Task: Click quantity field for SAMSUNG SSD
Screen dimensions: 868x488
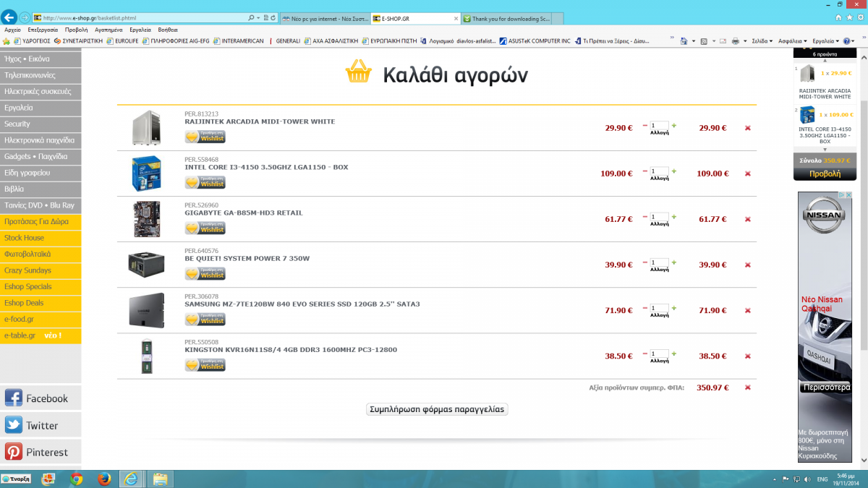Action: point(660,308)
